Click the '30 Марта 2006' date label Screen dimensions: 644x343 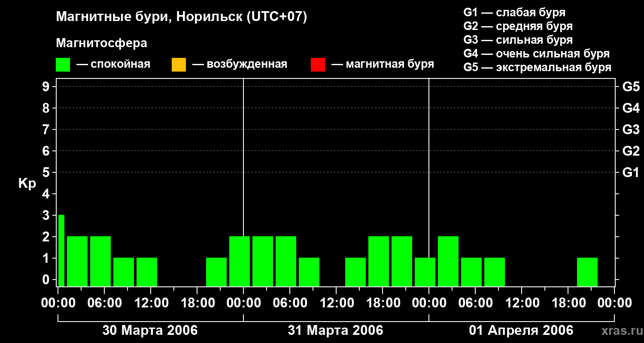click(x=150, y=331)
